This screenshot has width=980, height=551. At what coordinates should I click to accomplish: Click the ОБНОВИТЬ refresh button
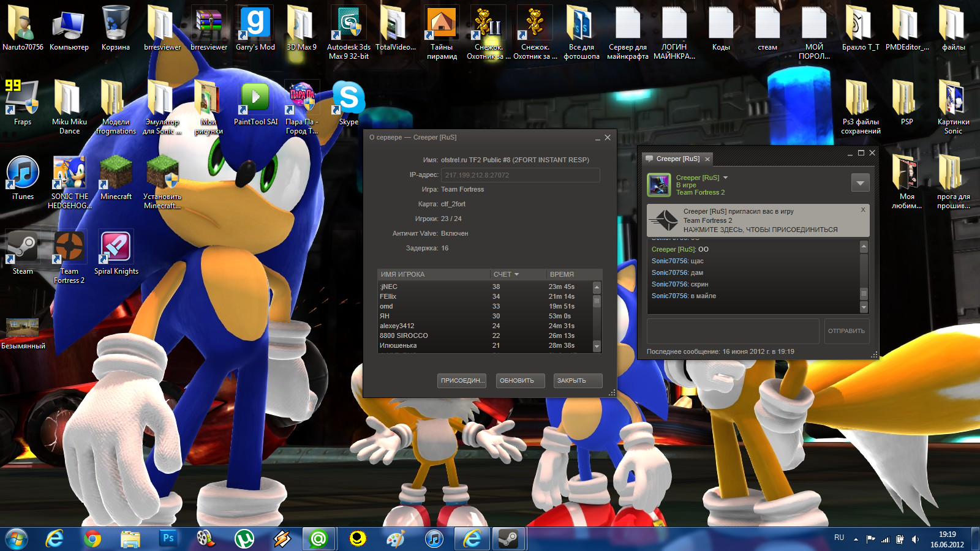[520, 381]
